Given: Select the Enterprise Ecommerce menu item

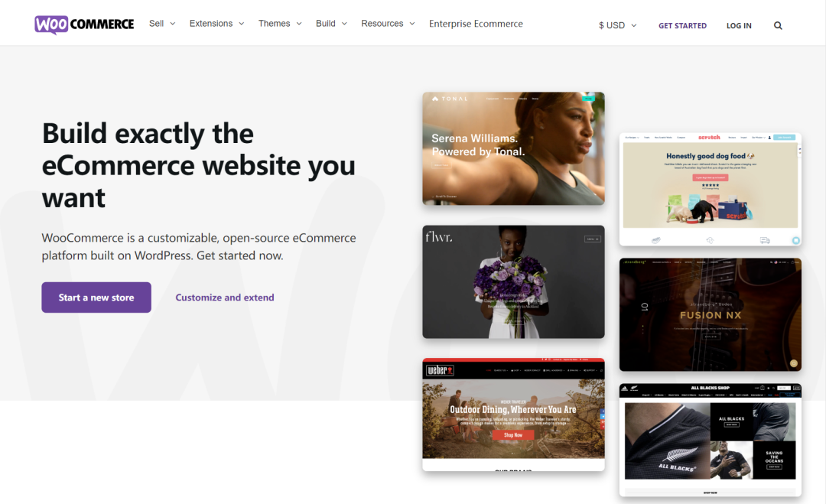Looking at the screenshot, I should click(476, 24).
